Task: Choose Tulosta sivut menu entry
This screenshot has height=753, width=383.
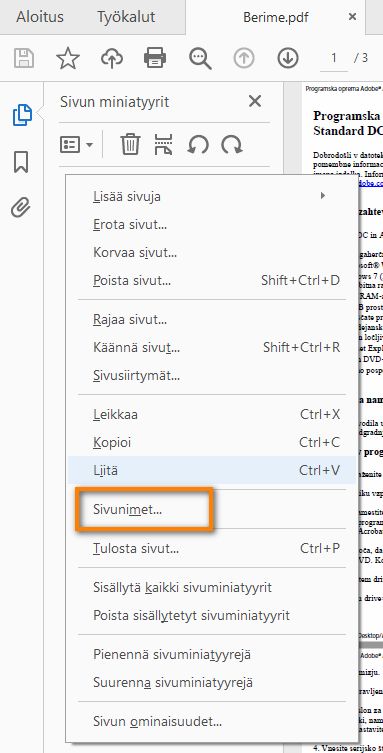Action: pyautogui.click(x=212, y=548)
